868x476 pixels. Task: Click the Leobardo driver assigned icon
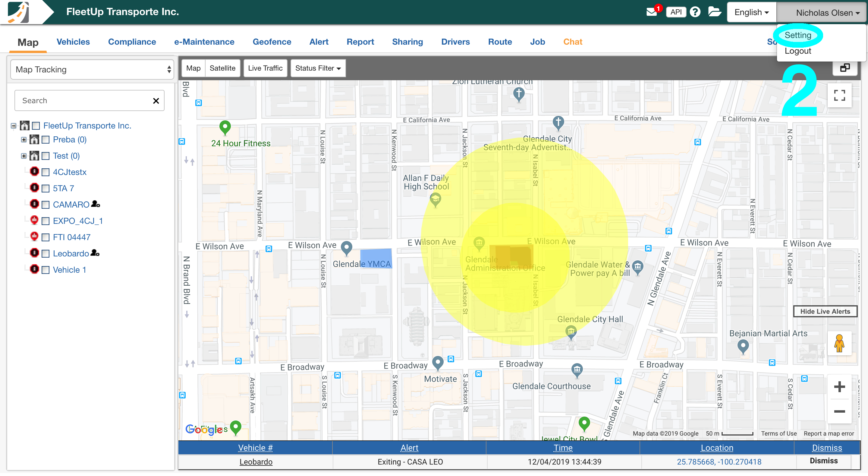[x=95, y=253]
